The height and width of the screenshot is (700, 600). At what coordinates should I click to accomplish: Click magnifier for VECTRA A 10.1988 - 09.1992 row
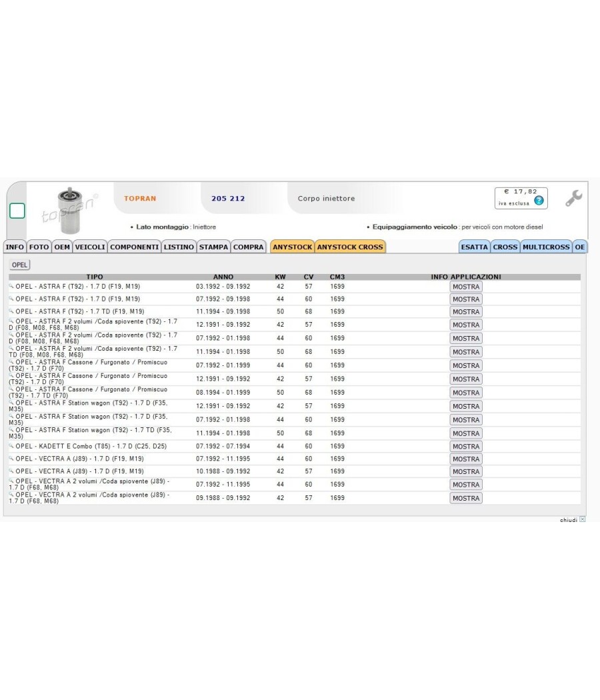[11, 471]
